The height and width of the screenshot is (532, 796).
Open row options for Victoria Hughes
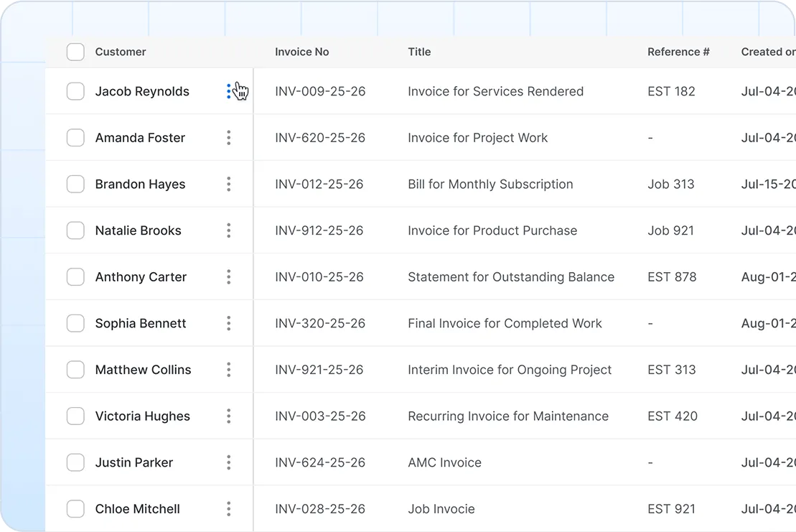click(x=228, y=416)
